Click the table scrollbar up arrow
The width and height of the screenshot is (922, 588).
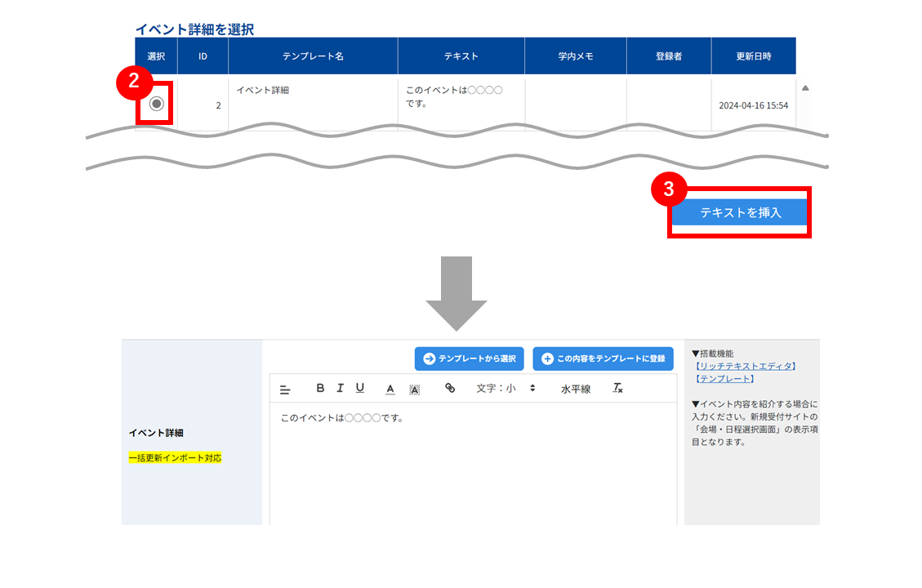coord(805,88)
